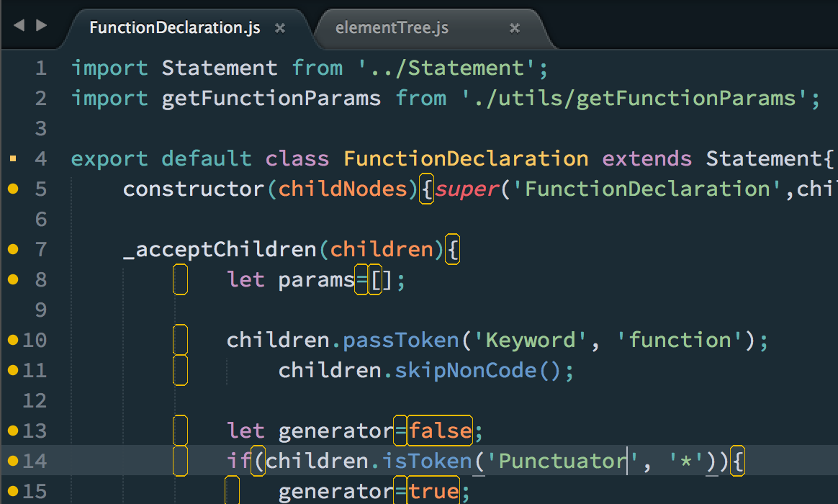Click '_acceptChildren' method name
The height and width of the screenshot is (504, 838).
point(220,250)
